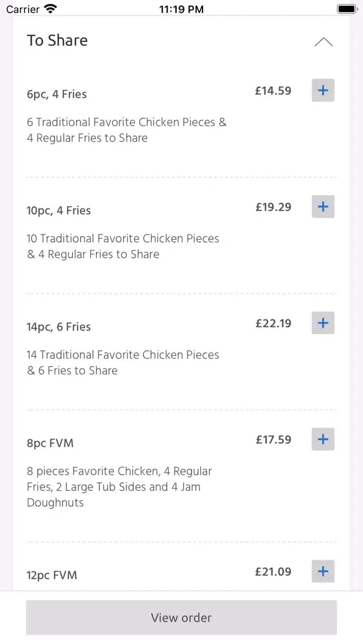Tap plus for 14pc, 6 Fries
This screenshot has height=644, width=363.
[323, 323]
